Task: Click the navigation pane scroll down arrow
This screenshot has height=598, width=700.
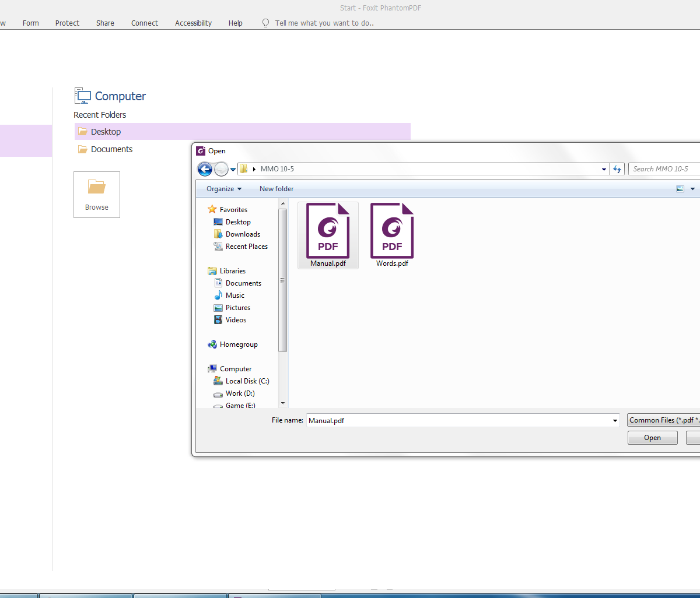Action: [x=283, y=403]
